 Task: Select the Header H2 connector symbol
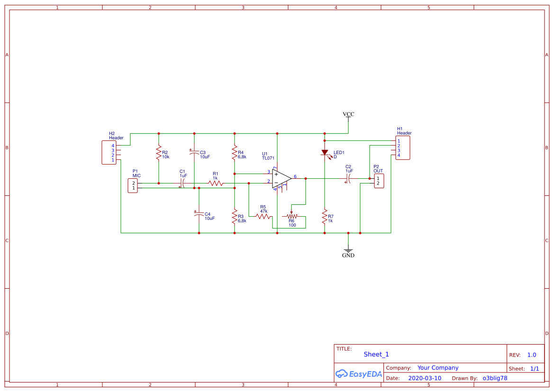tap(110, 152)
